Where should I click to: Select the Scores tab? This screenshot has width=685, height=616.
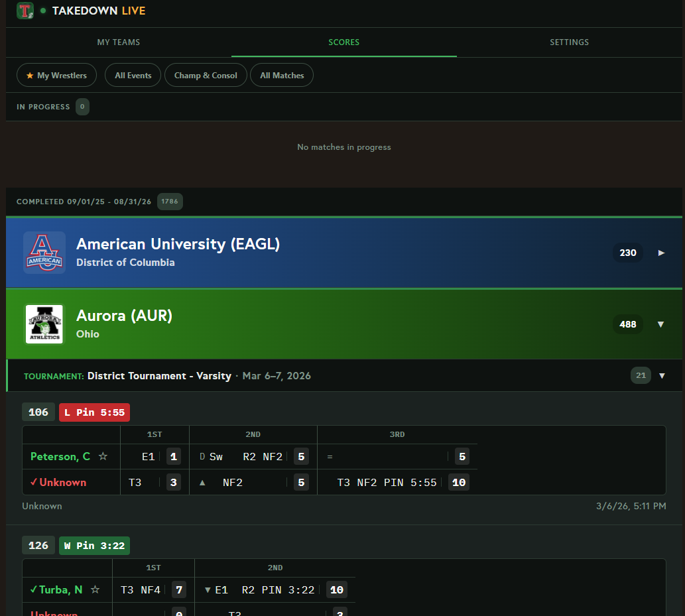[x=343, y=42]
